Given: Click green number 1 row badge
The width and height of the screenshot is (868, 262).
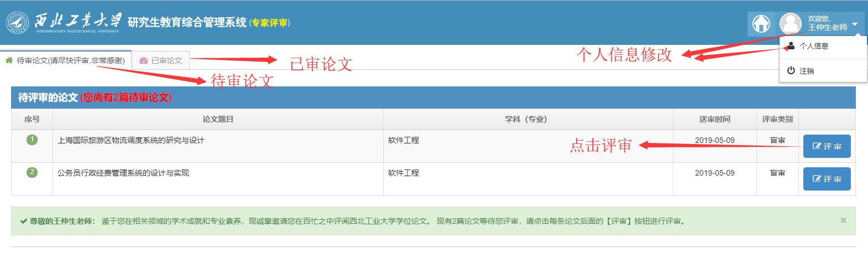Looking at the screenshot, I should click(32, 140).
